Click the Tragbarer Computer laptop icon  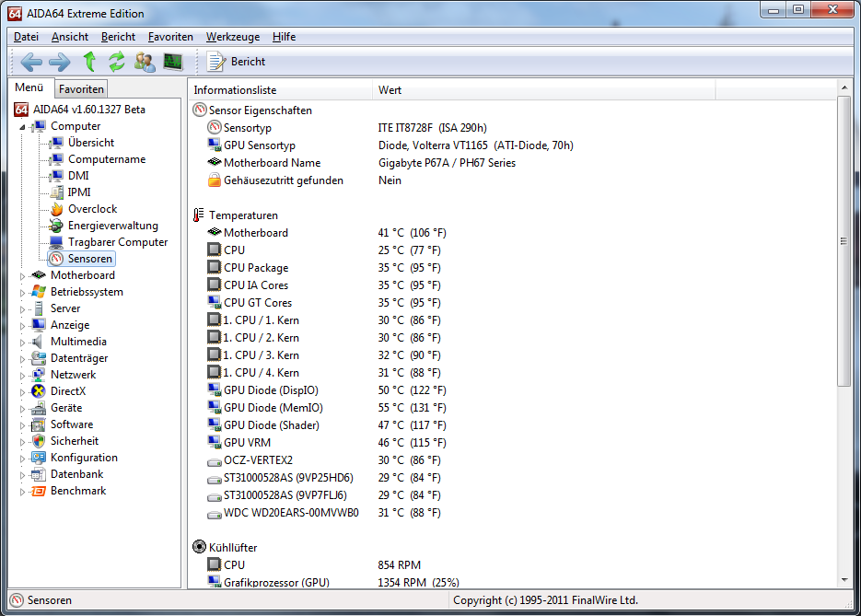56,242
